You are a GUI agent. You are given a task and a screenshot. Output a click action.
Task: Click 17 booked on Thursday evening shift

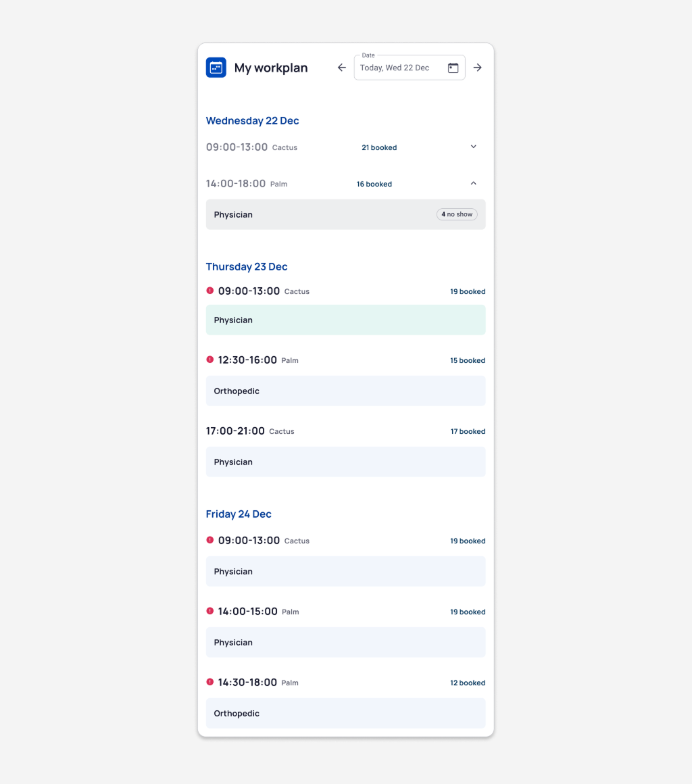468,431
